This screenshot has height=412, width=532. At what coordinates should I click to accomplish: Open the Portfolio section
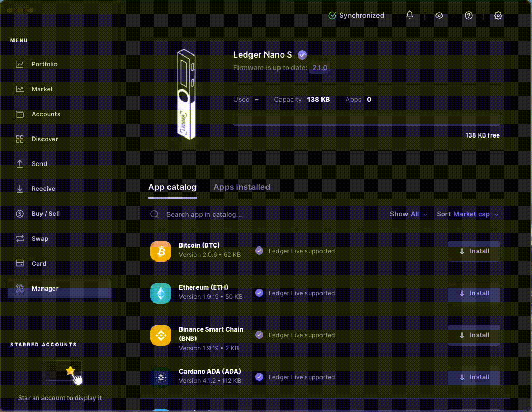click(45, 64)
